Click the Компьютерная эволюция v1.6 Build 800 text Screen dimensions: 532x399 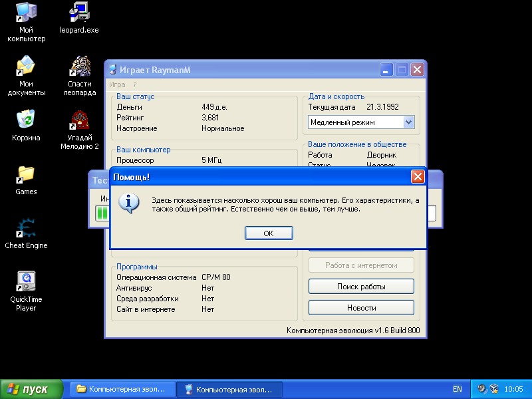click(353, 330)
